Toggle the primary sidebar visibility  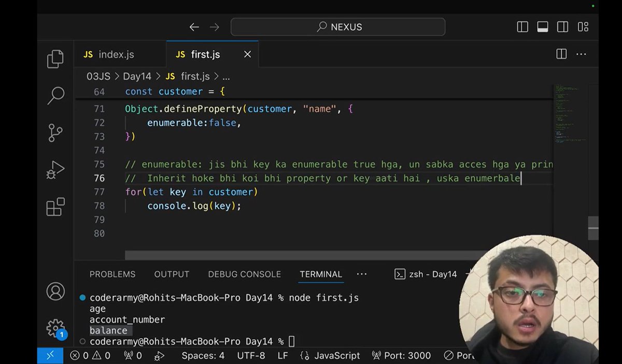point(522,26)
